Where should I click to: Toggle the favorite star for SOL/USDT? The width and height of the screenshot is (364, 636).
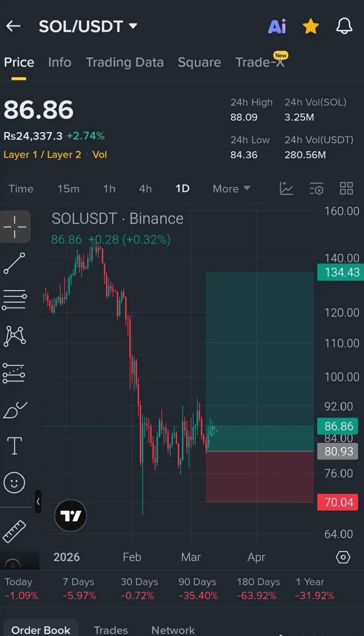tap(311, 26)
